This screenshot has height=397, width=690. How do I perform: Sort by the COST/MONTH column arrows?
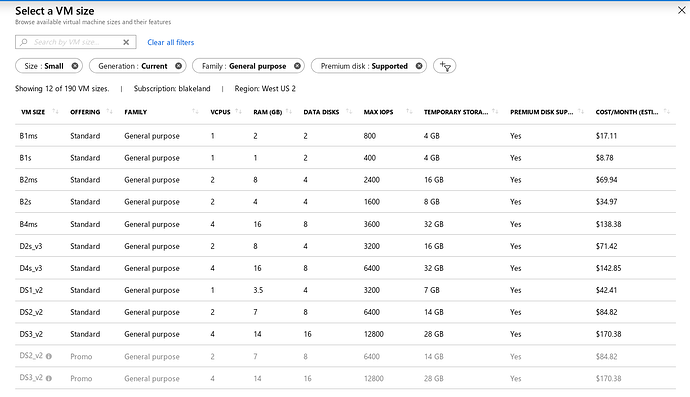tap(667, 111)
